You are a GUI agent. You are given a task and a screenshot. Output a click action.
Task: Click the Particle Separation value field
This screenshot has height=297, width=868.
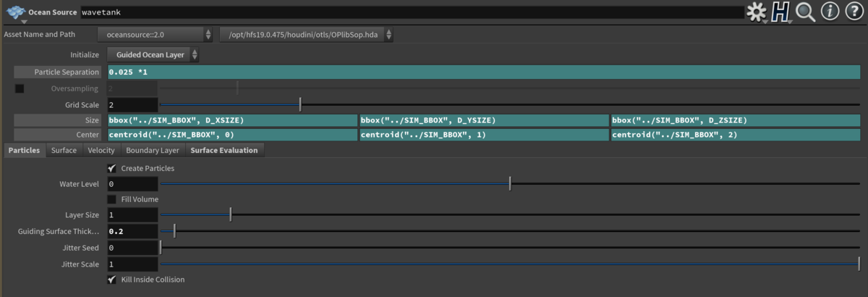click(x=484, y=72)
